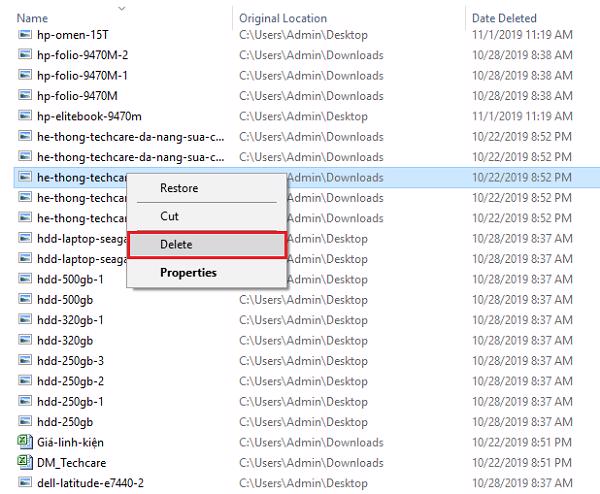600x494 pixels.
Task: Click the Original Location cell of hdd-320gb-1
Action: [x=303, y=320]
